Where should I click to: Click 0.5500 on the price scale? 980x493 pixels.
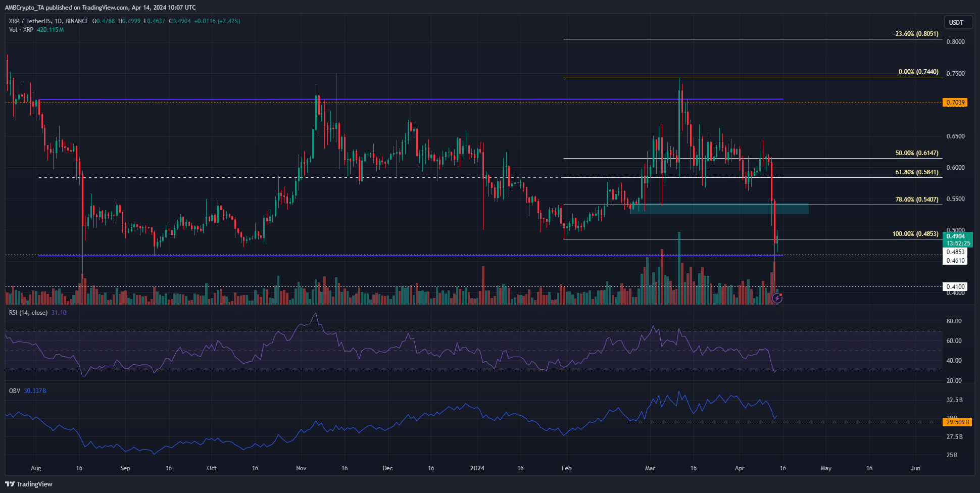(x=956, y=199)
